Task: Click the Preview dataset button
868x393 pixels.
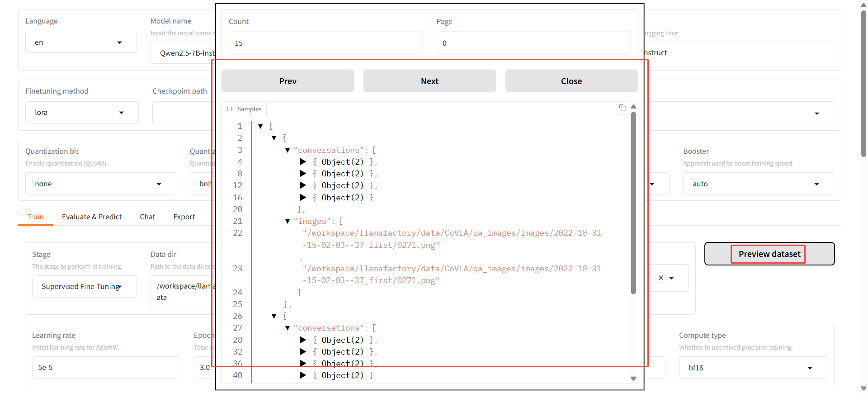Action: click(769, 254)
